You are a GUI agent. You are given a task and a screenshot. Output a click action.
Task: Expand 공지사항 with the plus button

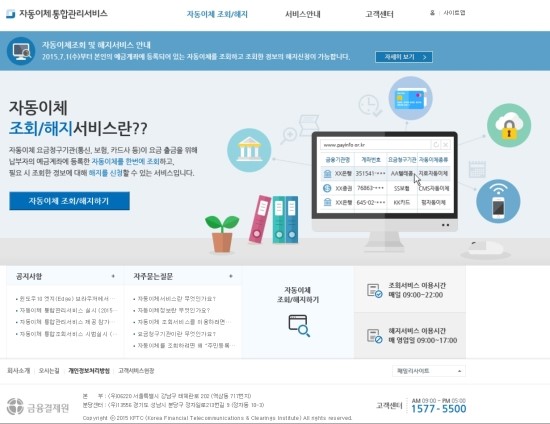[x=113, y=276]
